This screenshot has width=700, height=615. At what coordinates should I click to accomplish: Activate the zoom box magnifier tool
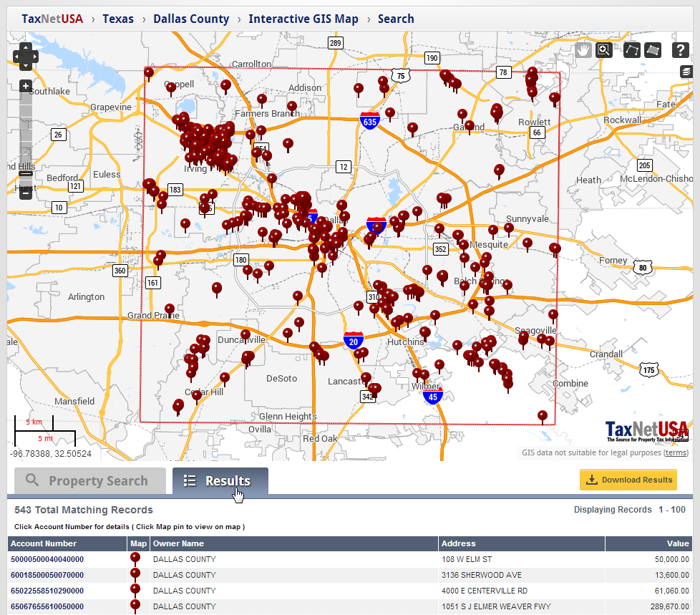click(603, 50)
